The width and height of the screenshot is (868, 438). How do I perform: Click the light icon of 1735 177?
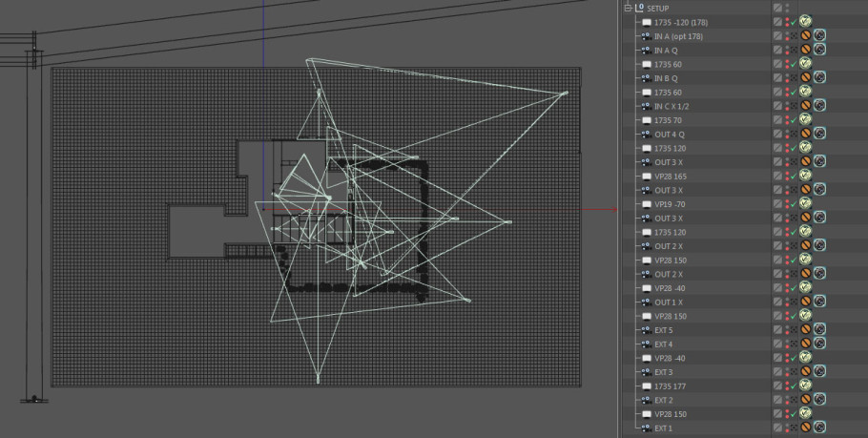pyautogui.click(x=646, y=386)
